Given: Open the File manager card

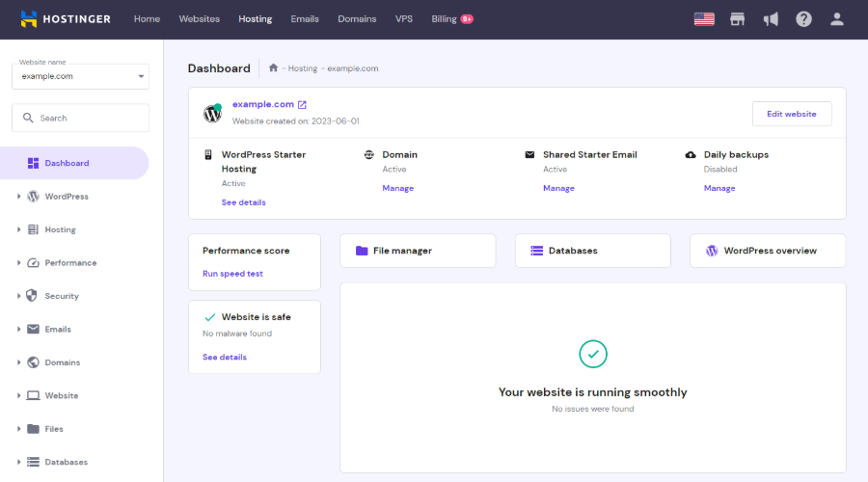Looking at the screenshot, I should [418, 251].
